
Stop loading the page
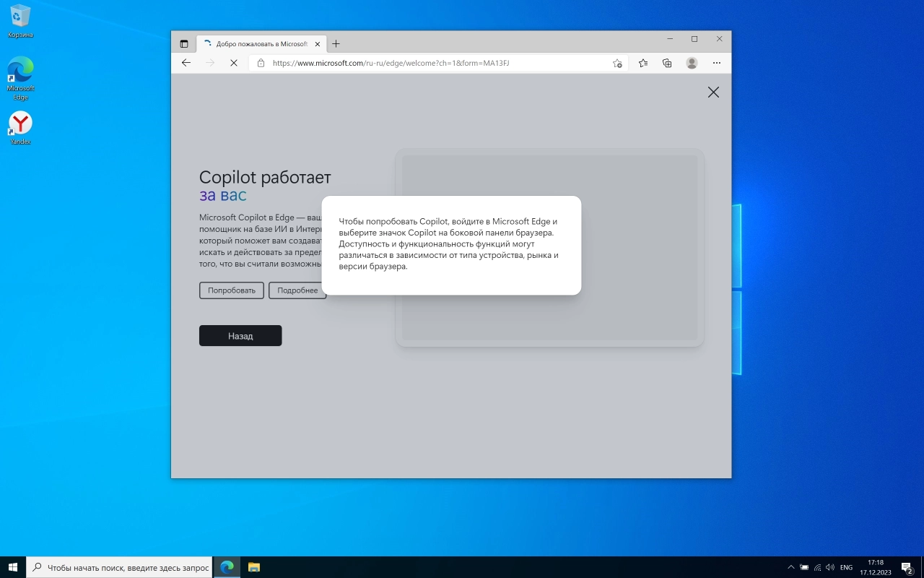234,63
